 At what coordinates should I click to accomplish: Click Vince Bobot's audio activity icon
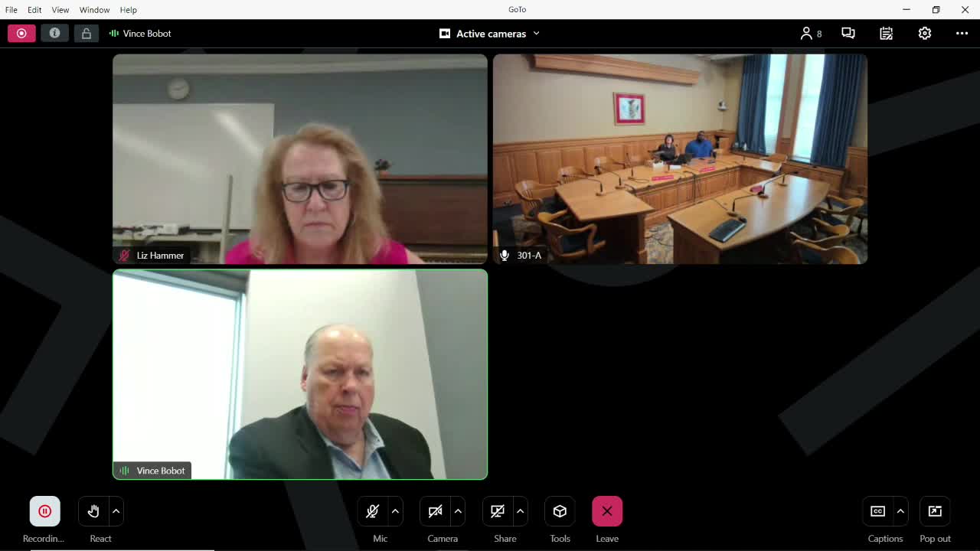[124, 471]
